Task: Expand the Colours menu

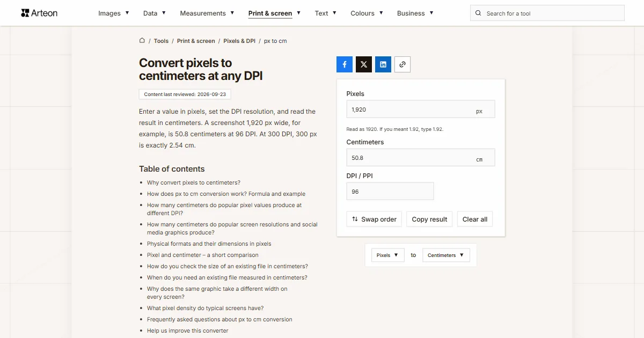Action: coord(367,13)
